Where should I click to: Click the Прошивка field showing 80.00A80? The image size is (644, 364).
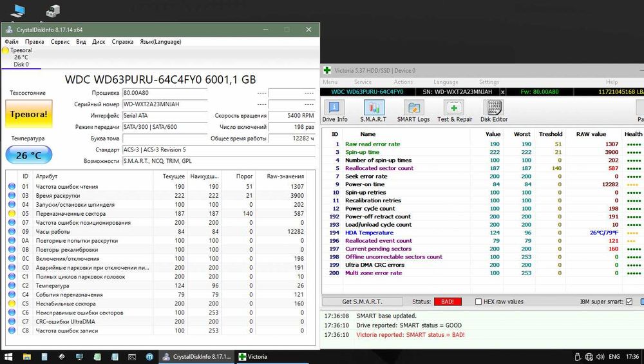point(165,93)
